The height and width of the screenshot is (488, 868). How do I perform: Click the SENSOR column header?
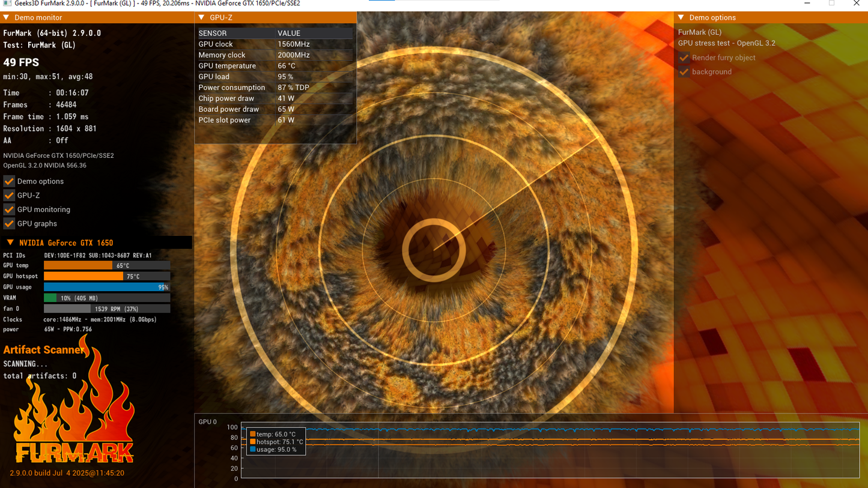click(x=213, y=34)
